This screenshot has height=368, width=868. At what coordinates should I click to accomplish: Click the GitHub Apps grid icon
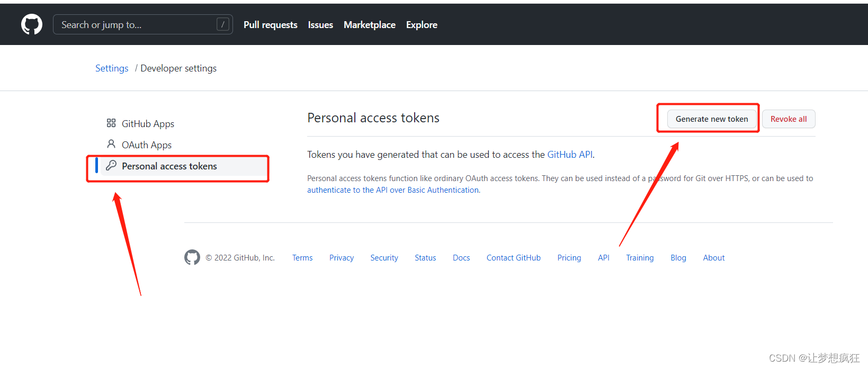pyautogui.click(x=111, y=123)
